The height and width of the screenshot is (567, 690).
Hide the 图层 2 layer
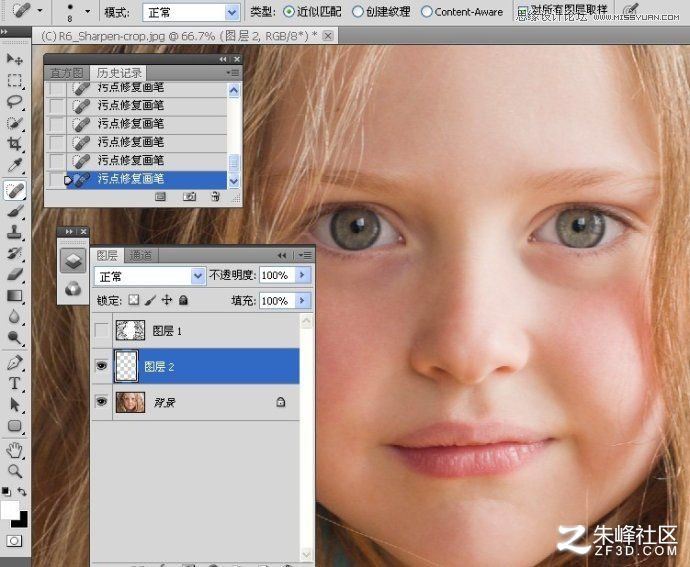101,366
